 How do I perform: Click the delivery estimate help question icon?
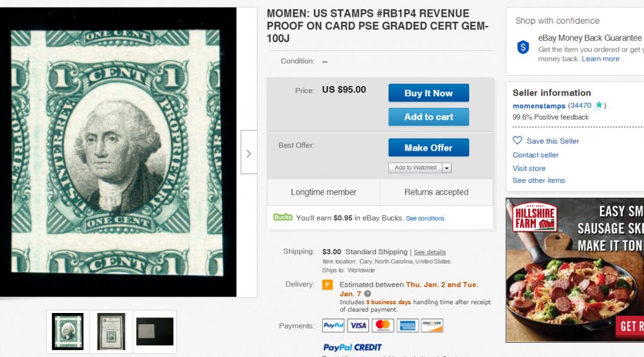coord(368,294)
